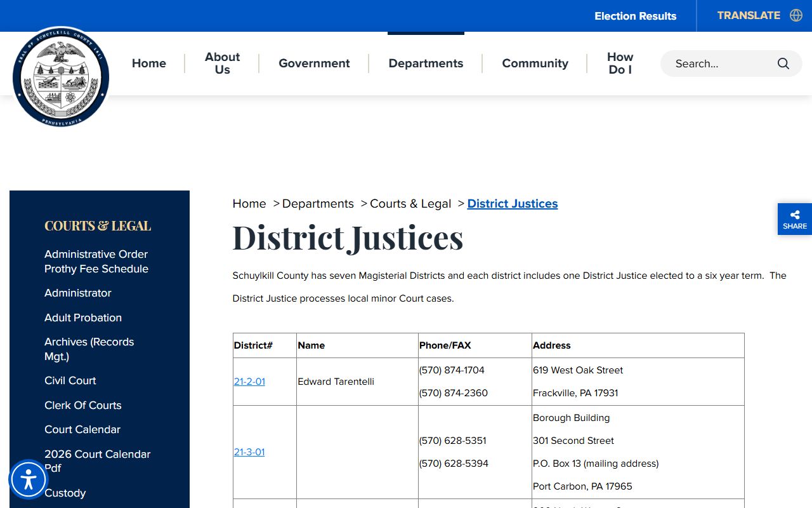812x508 pixels.
Task: Open the How Do I menu
Action: (x=620, y=63)
